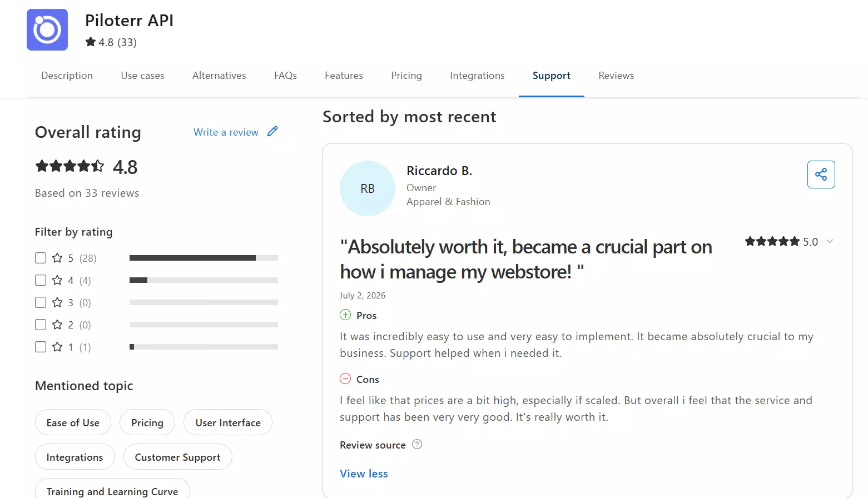
Task: Filter by the Pricing topic chip
Action: tap(147, 422)
